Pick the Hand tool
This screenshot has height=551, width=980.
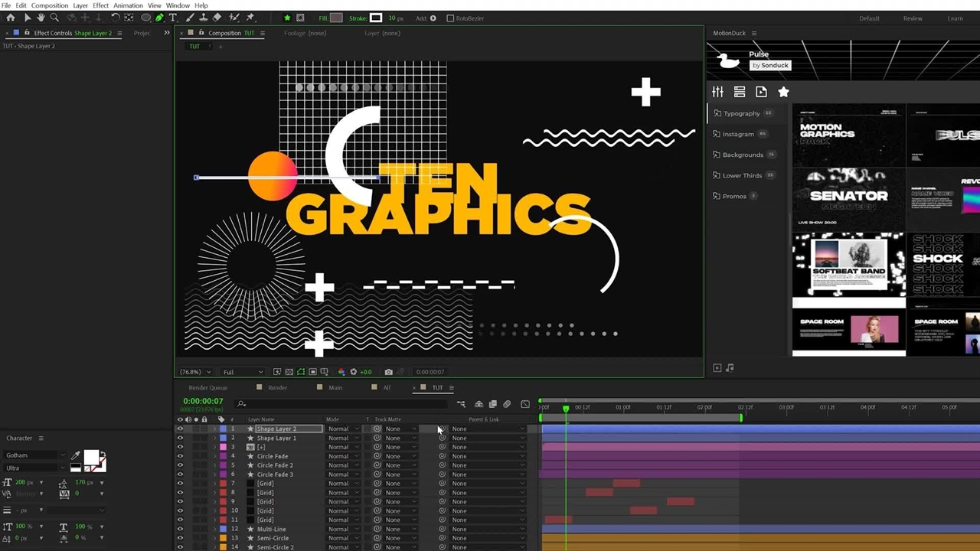[x=41, y=18]
